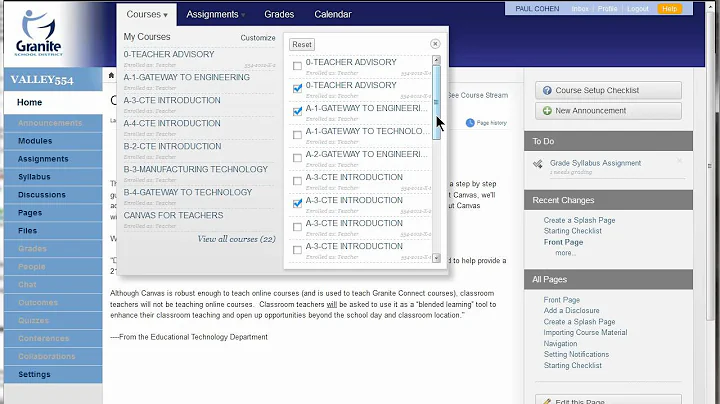Open B-3-MANUFACTURING TECHNOLOGY in My Courses

[x=196, y=169]
